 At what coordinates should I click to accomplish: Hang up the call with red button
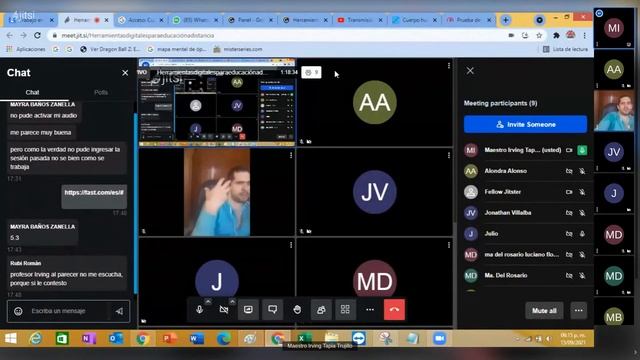[x=394, y=310]
